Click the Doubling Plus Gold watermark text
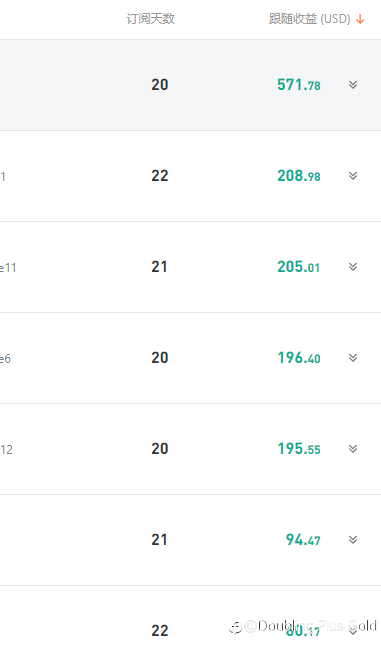 (x=303, y=626)
